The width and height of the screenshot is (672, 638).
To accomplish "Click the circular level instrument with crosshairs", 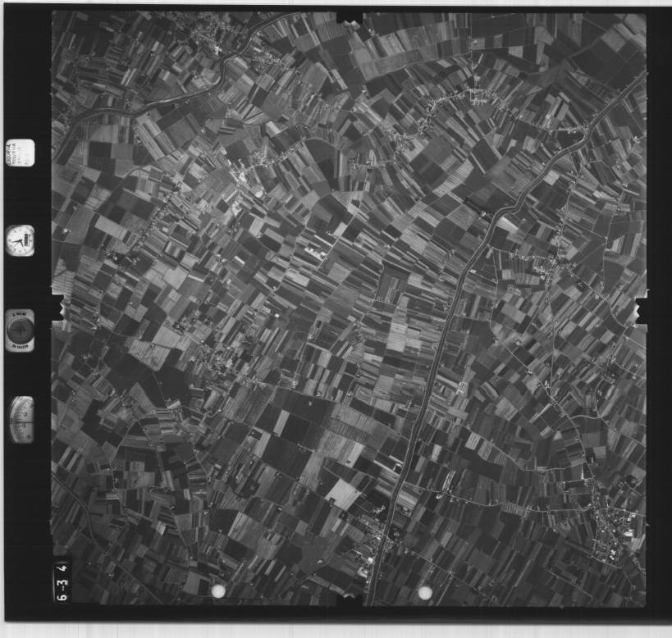I will tap(21, 330).
